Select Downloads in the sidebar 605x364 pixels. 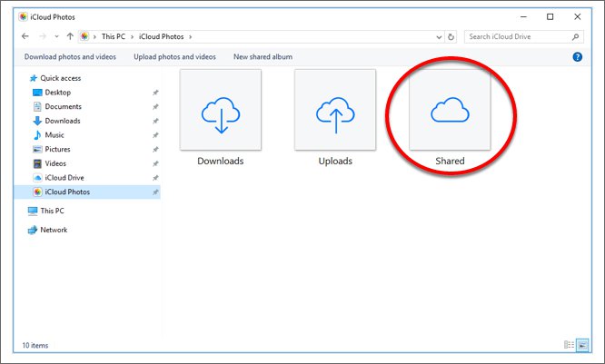[56, 121]
